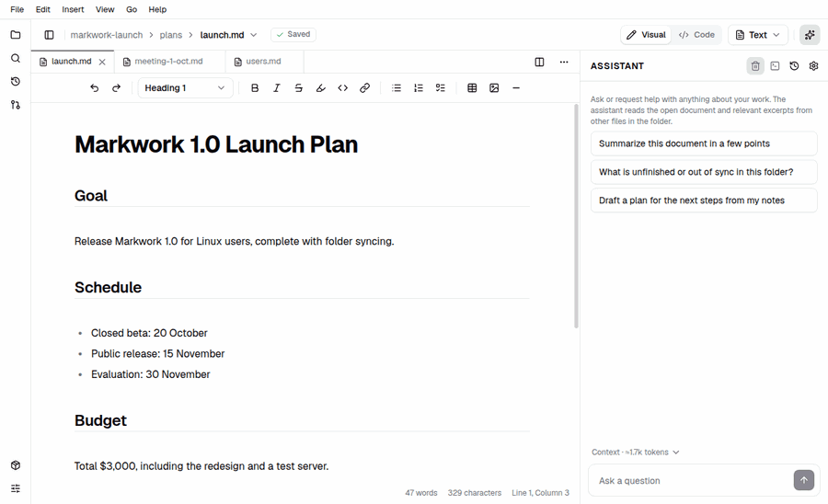Open source control in the left sidebar
828x504 pixels.
[16, 105]
